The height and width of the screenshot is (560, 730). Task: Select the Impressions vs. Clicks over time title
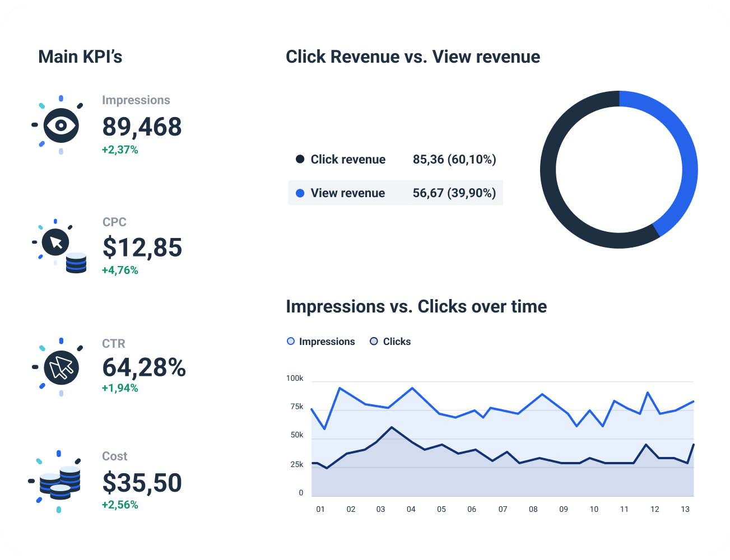pyautogui.click(x=416, y=306)
